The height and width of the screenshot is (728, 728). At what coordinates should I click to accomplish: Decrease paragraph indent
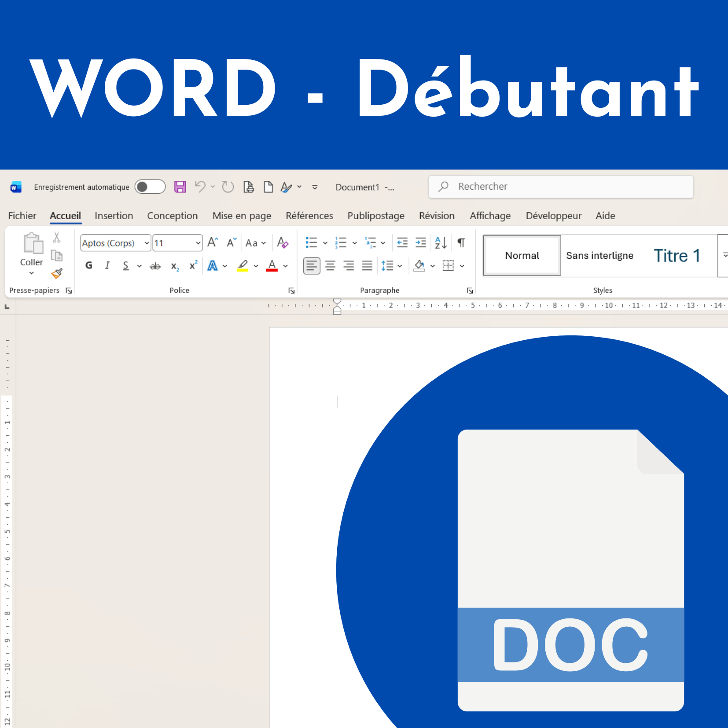point(402,243)
